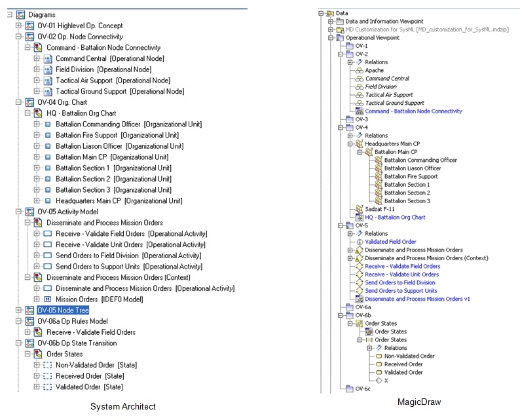Select the highlighted OV-05 Node Tree item
520x420 pixels.
pyautogui.click(x=63, y=310)
